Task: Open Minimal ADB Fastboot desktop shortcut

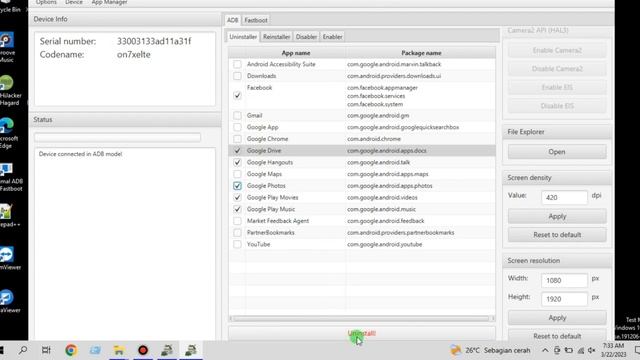Action: pyautogui.click(x=11, y=177)
